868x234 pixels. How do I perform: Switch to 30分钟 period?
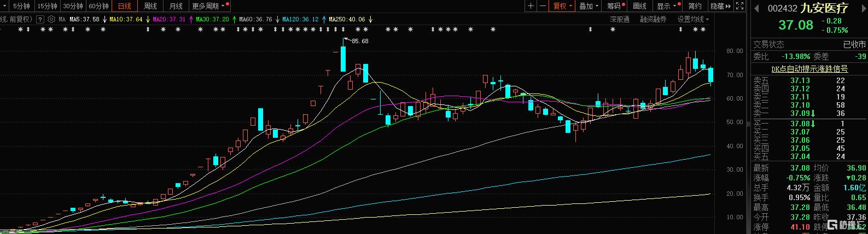pos(73,6)
